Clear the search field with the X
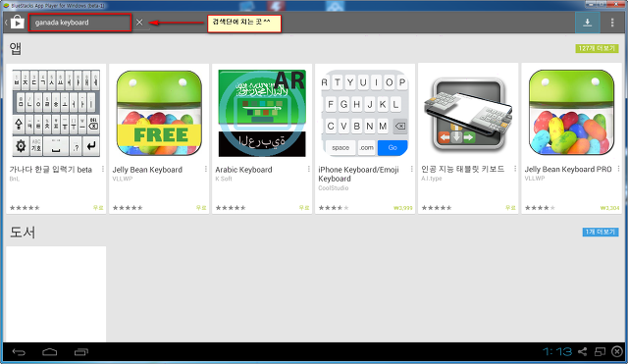628x364 pixels. pos(139,23)
